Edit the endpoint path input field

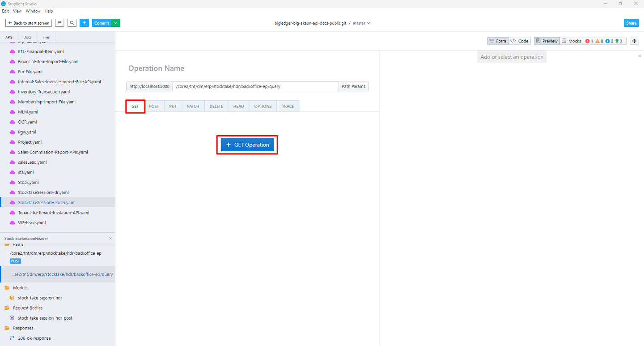pyautogui.click(x=256, y=86)
